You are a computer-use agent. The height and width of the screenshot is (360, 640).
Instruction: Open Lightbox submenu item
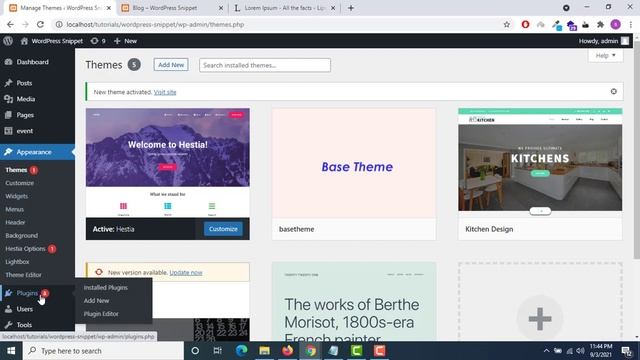(x=17, y=262)
